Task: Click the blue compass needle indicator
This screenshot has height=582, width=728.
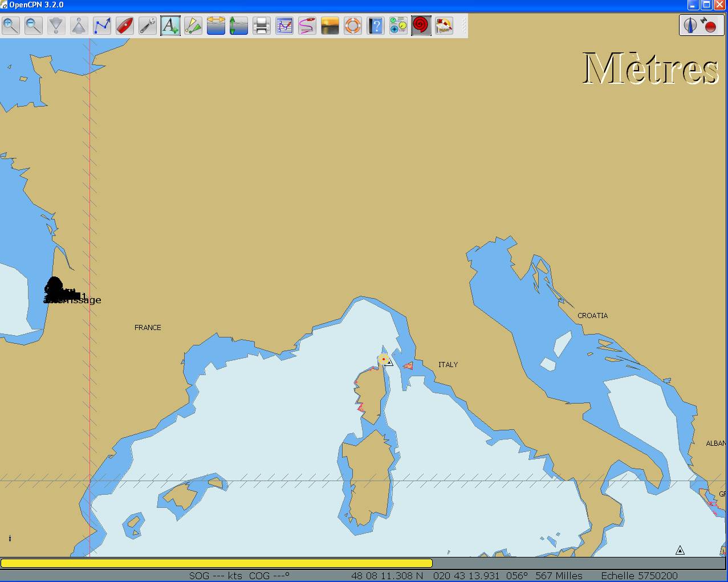Action: (x=690, y=26)
